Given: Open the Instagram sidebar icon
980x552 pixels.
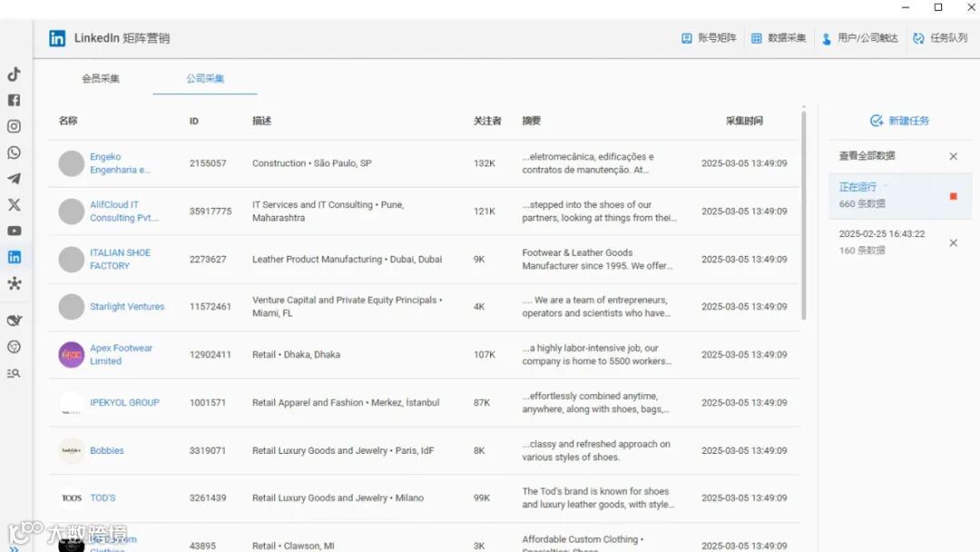Looking at the screenshot, I should click(x=14, y=126).
